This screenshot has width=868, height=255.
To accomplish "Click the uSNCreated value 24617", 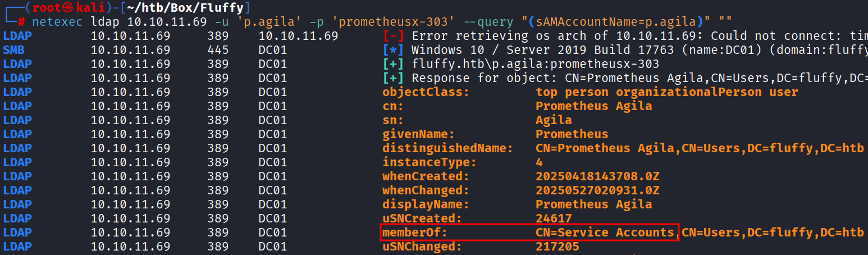I will (x=554, y=218).
